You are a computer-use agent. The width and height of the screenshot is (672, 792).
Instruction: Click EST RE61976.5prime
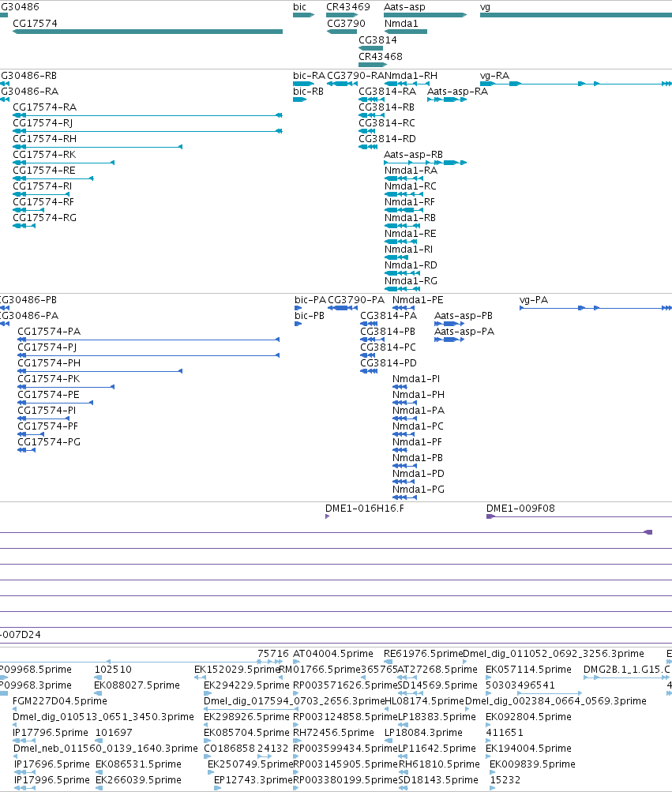point(423,654)
